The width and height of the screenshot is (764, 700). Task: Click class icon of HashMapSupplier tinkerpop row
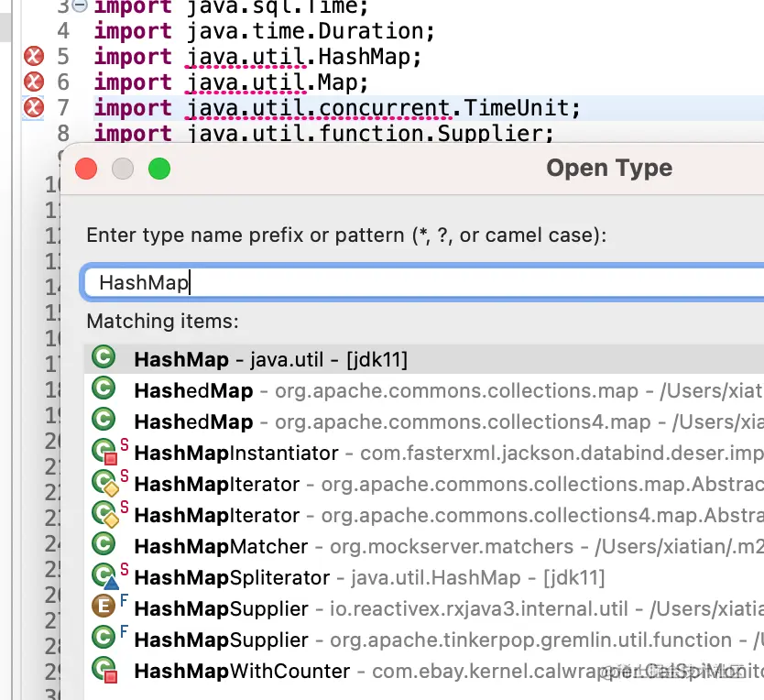104,638
